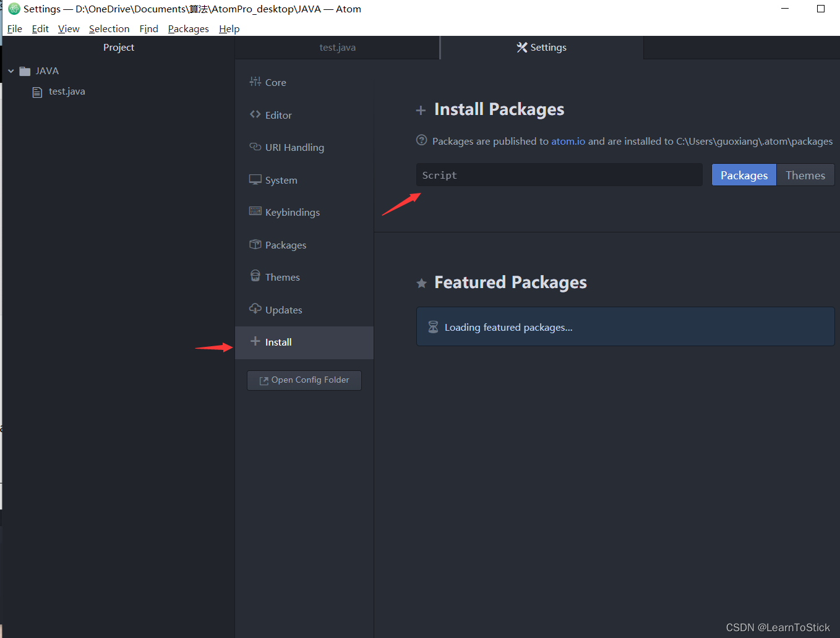Click the Settings tab tools icon
Screen dimensions: 840x638
click(522, 48)
